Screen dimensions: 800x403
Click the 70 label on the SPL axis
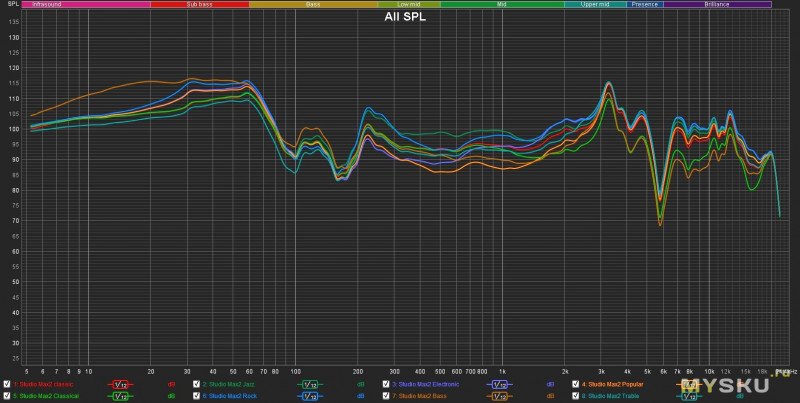click(x=15, y=221)
